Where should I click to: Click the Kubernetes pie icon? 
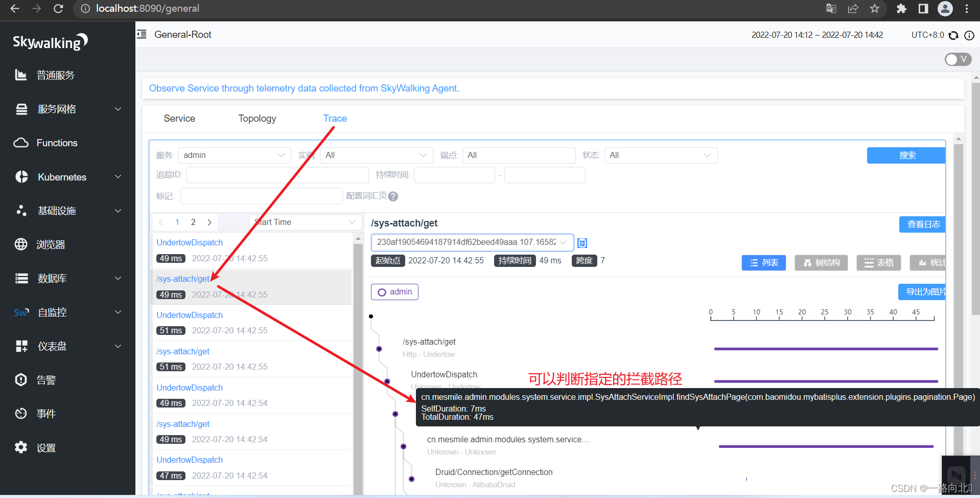[21, 177]
